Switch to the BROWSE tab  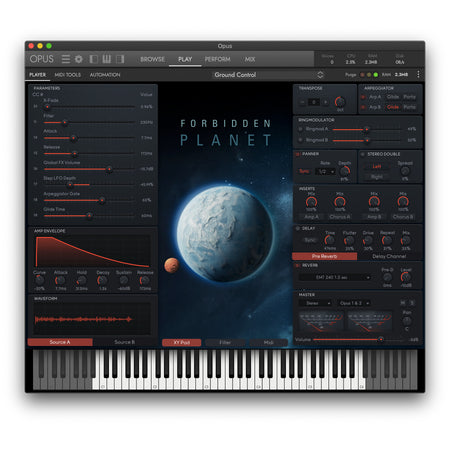152,59
